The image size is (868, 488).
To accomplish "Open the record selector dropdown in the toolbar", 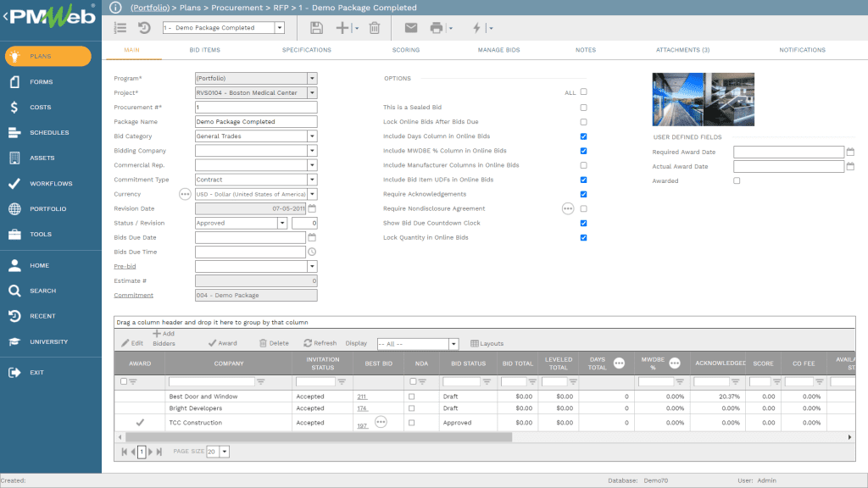I will pos(280,28).
